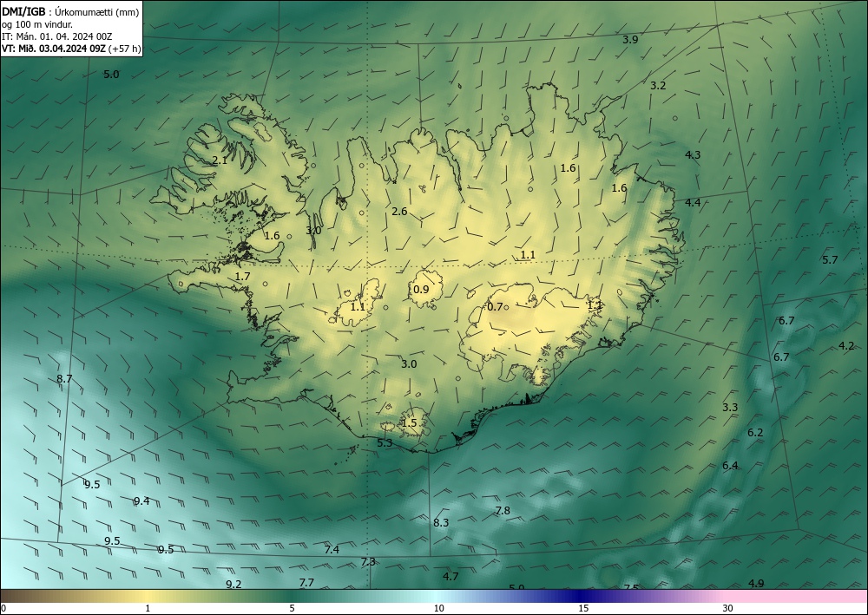Select the 0.9 value on the central glacier

tap(421, 290)
